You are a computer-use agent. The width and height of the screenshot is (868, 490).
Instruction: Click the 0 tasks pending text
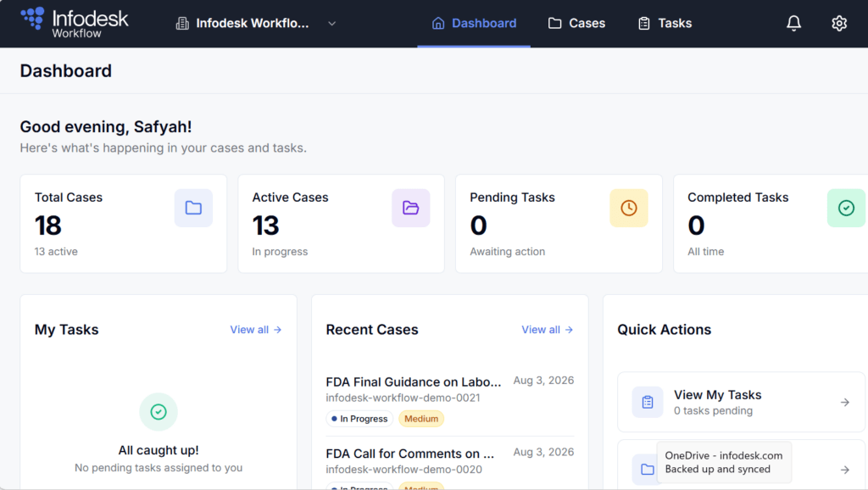713,410
